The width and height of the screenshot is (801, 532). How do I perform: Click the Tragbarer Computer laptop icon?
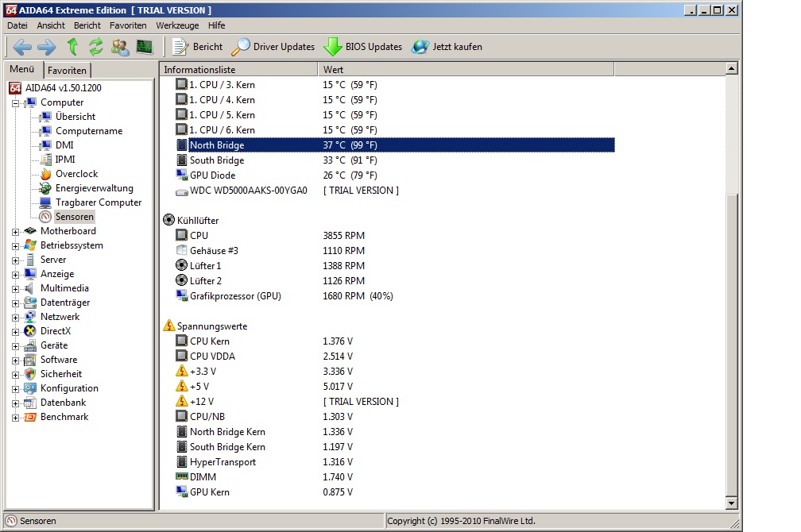click(45, 202)
